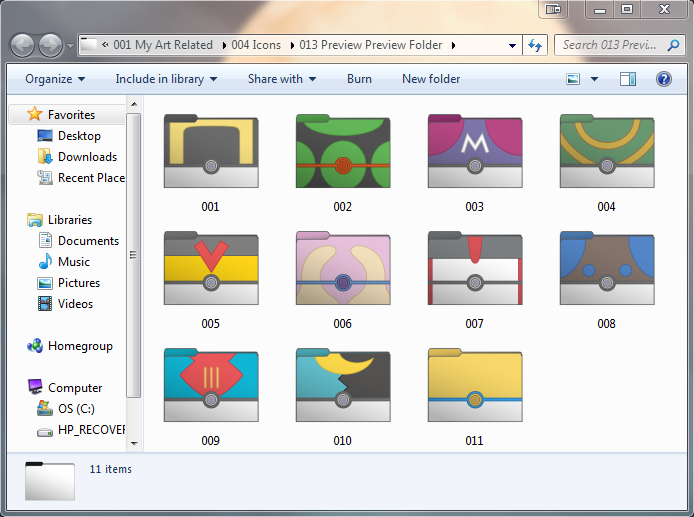Open folder 001 with yellow arch icon
Viewport: 694px width, 517px height.
coord(211,151)
